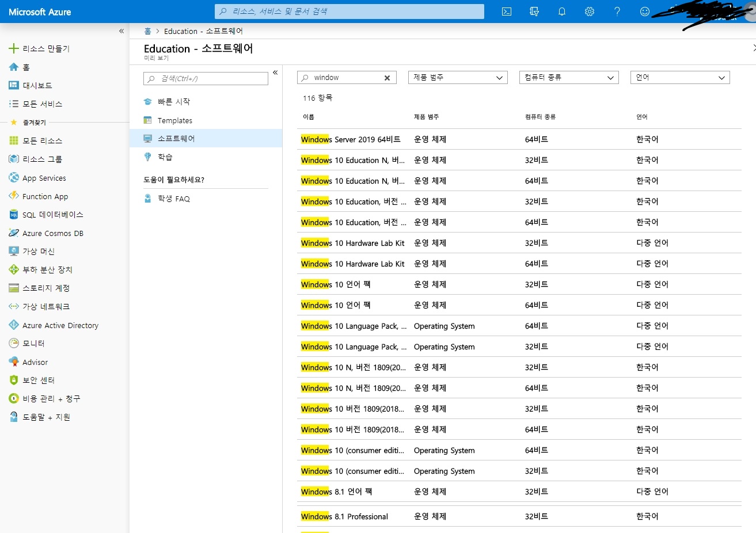756x533 pixels.
Task: Select Windows Server 2019 64비트 row
Action: click(350, 139)
